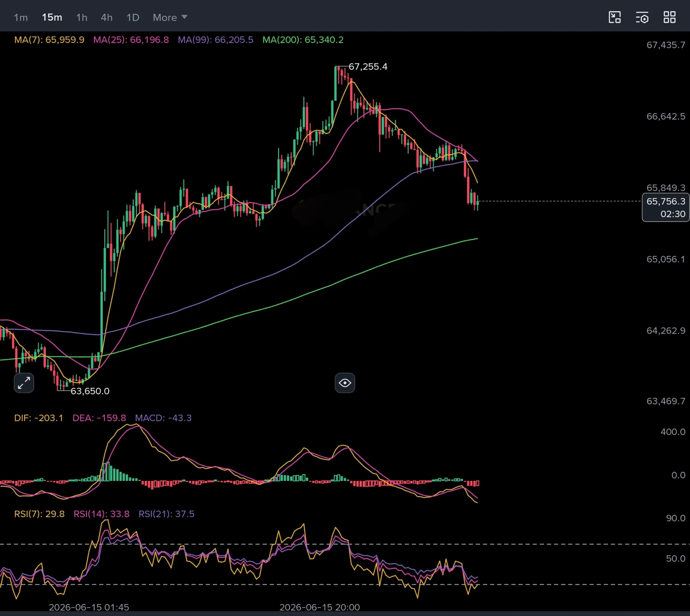
Task: Click the MA(7) indicator label
Action: coord(49,40)
